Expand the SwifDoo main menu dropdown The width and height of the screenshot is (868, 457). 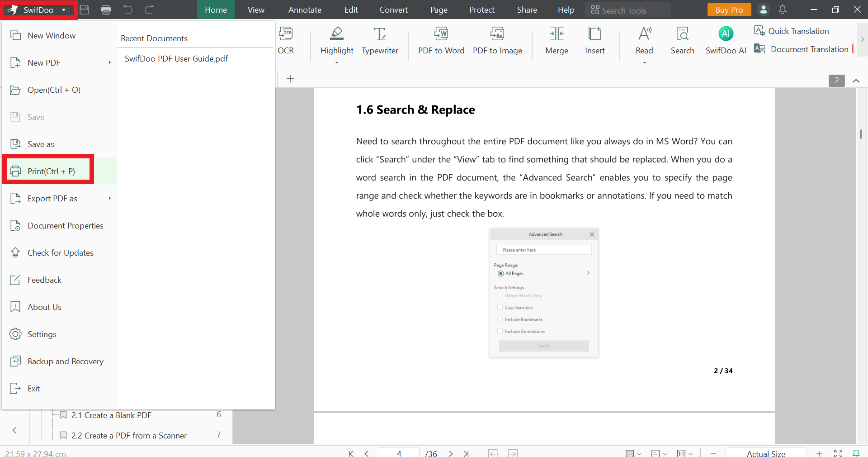pos(64,10)
